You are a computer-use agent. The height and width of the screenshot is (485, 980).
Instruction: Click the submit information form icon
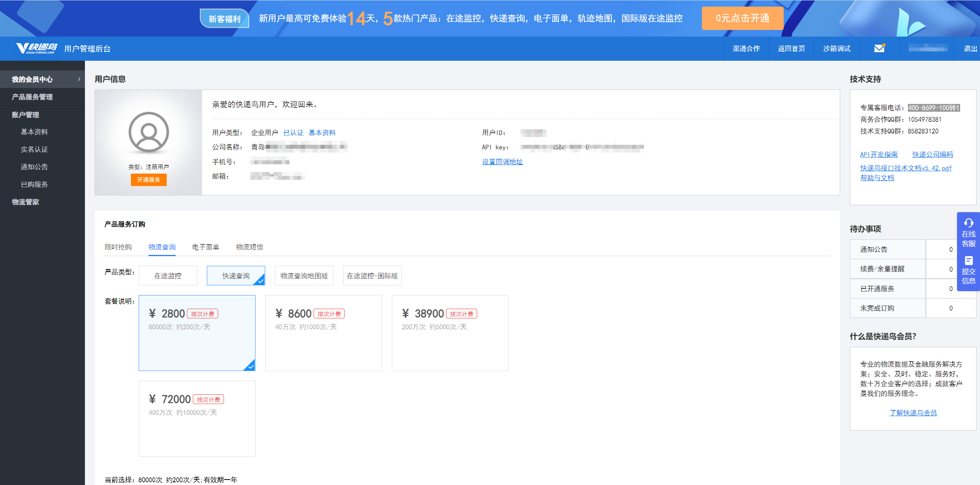tap(968, 260)
